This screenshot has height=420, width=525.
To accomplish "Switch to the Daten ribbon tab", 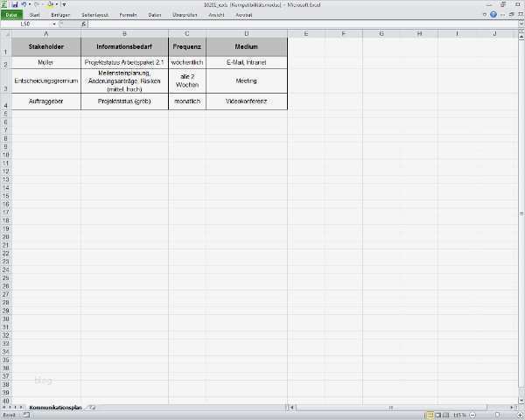I will click(155, 15).
